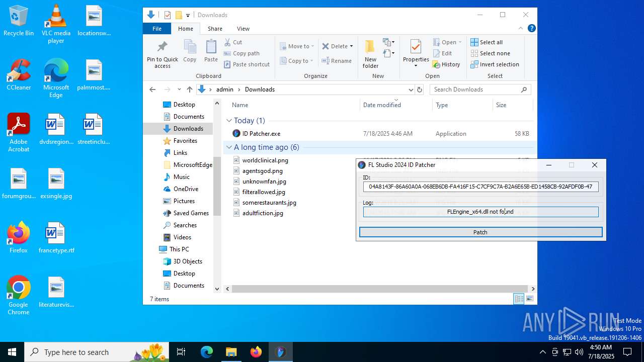Image resolution: width=644 pixels, height=362 pixels.
Task: Click Select all
Action: click(x=487, y=42)
